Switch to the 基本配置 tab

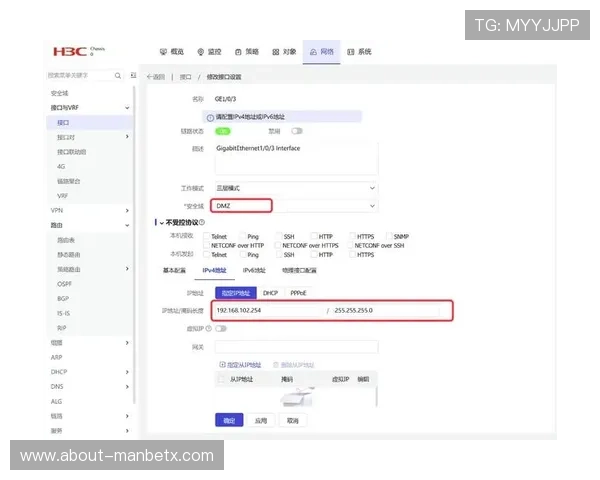(174, 270)
